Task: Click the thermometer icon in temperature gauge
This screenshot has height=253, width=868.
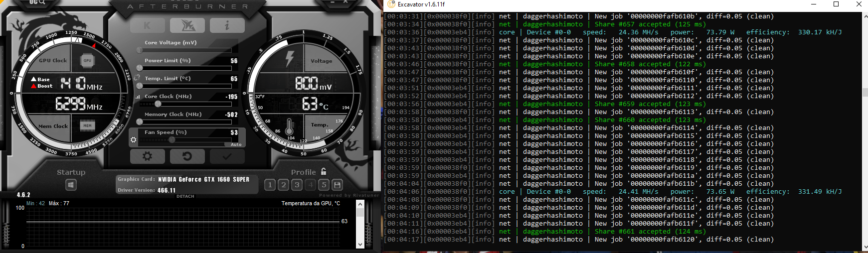Action: coord(289,126)
